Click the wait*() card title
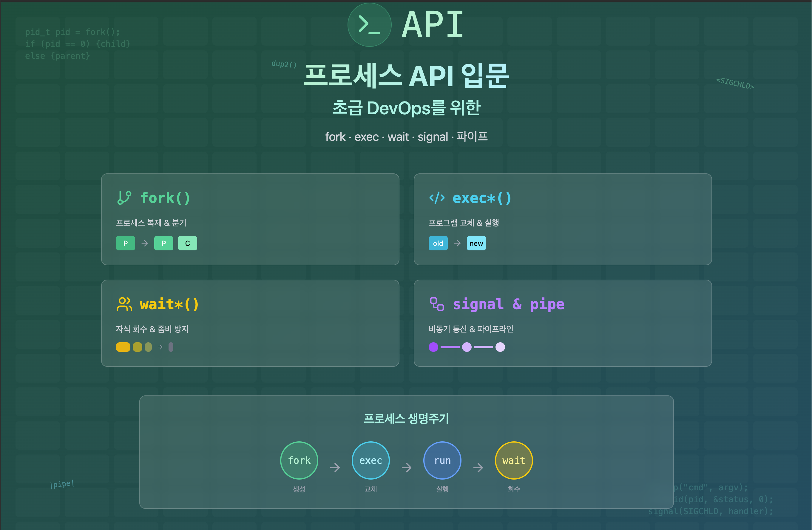812x530 pixels. click(x=169, y=304)
